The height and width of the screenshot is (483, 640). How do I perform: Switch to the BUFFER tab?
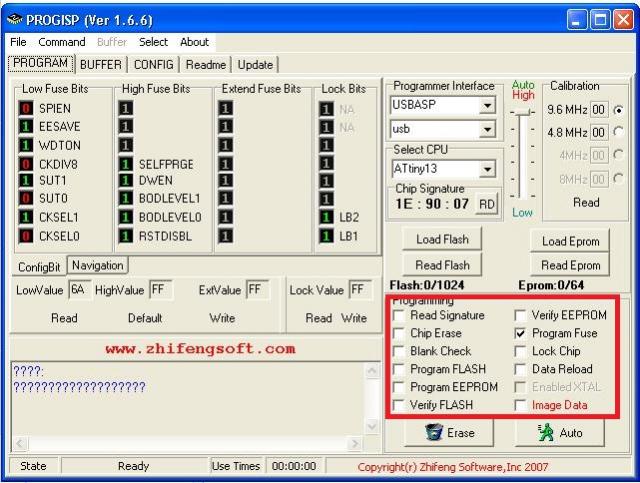[x=102, y=64]
